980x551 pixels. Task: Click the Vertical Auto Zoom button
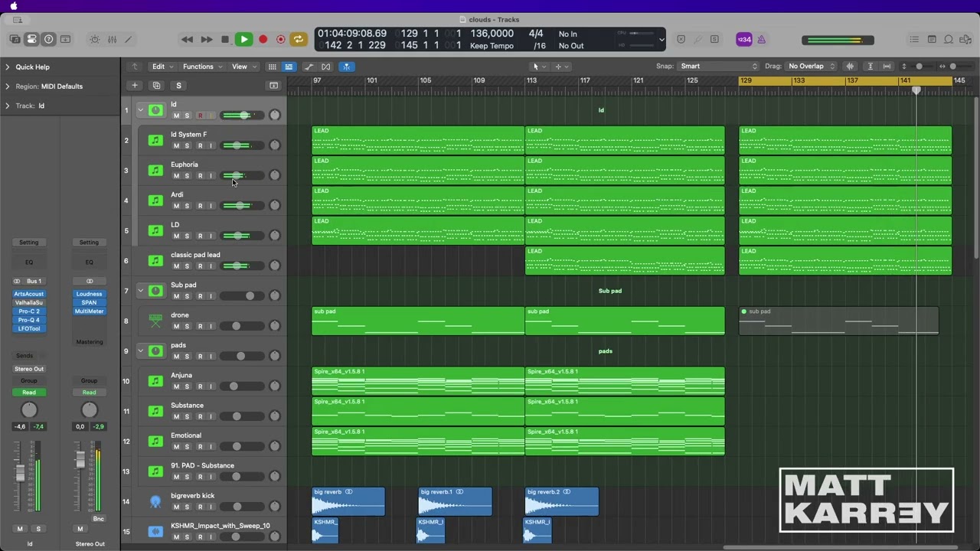[871, 67]
